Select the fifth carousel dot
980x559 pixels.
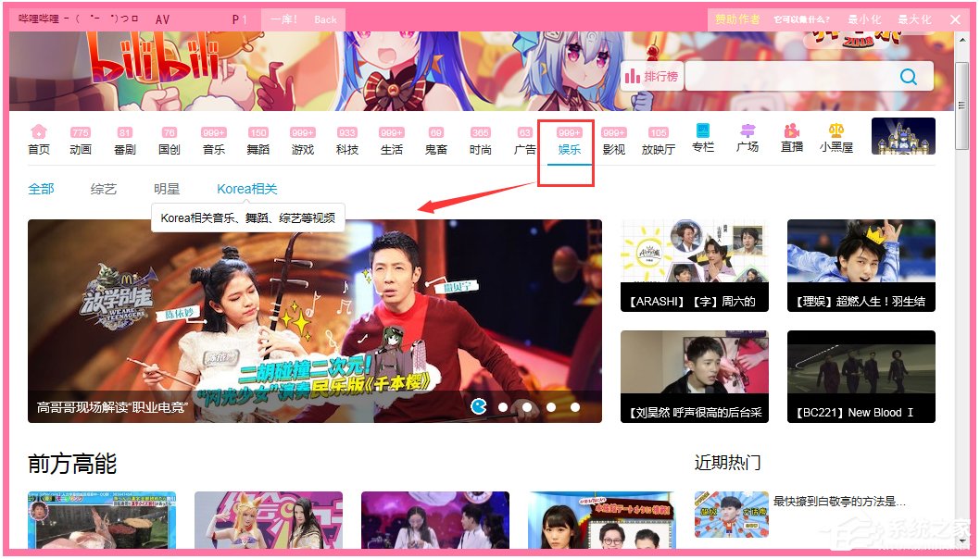pyautogui.click(x=575, y=407)
